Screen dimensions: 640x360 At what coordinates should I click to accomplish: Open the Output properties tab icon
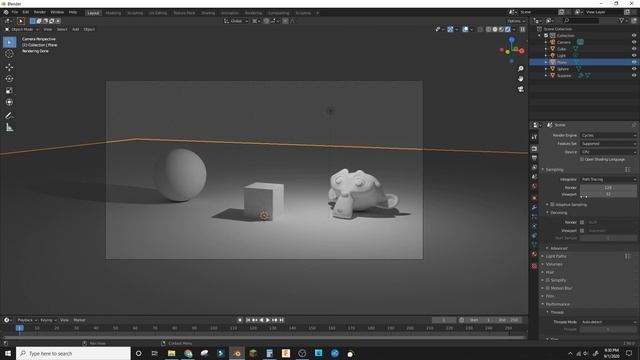point(534,158)
